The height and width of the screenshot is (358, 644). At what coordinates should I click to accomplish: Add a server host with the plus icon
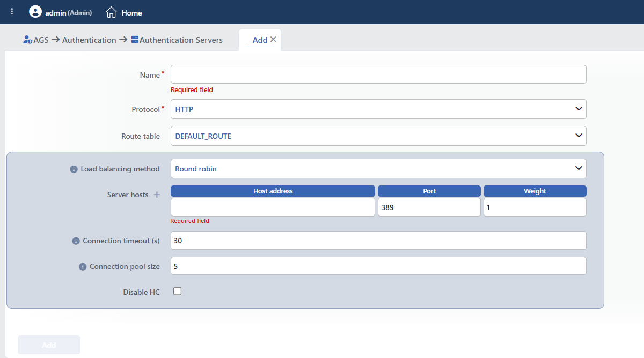[x=157, y=195]
